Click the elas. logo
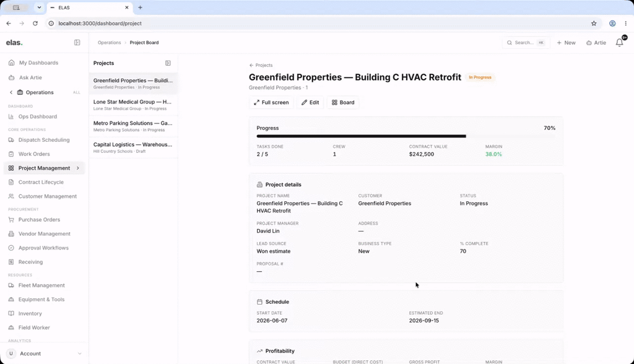The height and width of the screenshot is (364, 634). [14, 43]
